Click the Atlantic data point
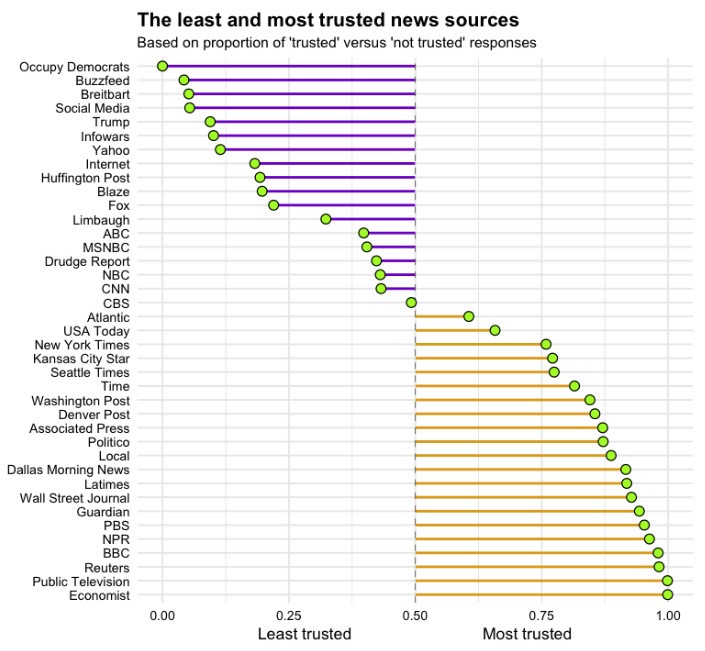 tap(469, 317)
